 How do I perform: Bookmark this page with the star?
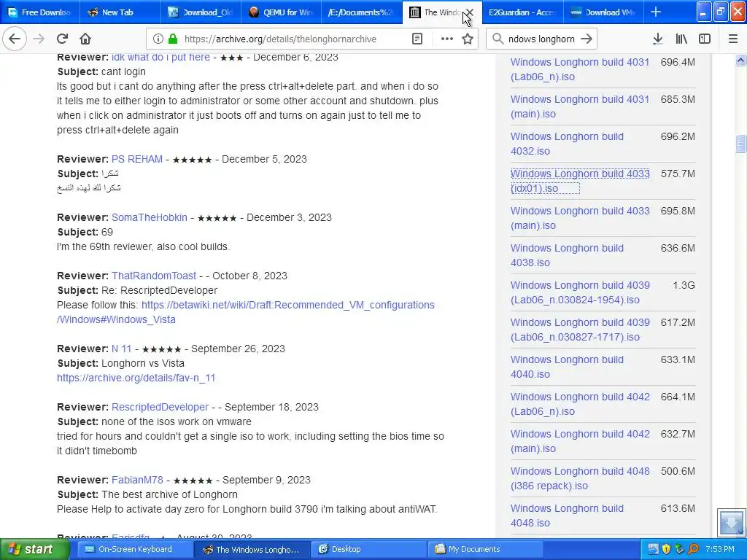[468, 39]
